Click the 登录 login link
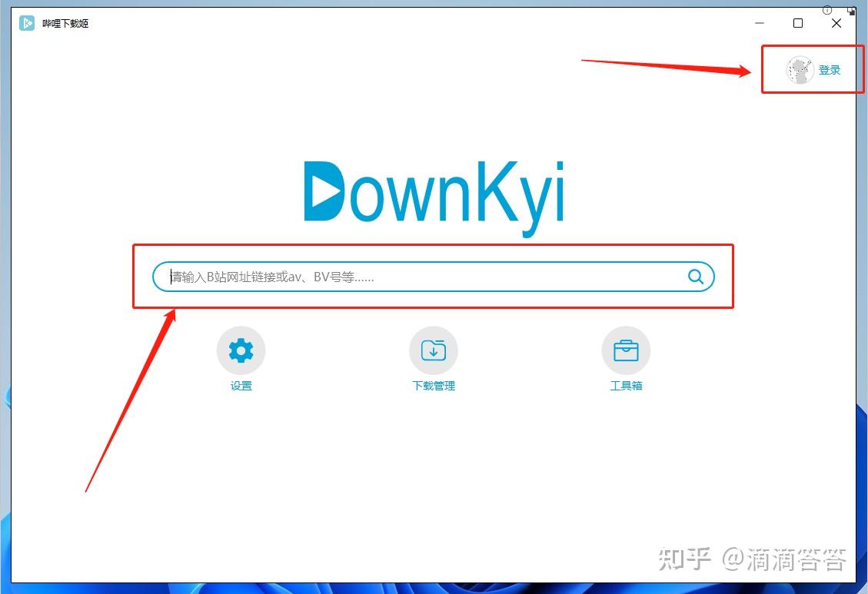868x594 pixels. pos(830,70)
